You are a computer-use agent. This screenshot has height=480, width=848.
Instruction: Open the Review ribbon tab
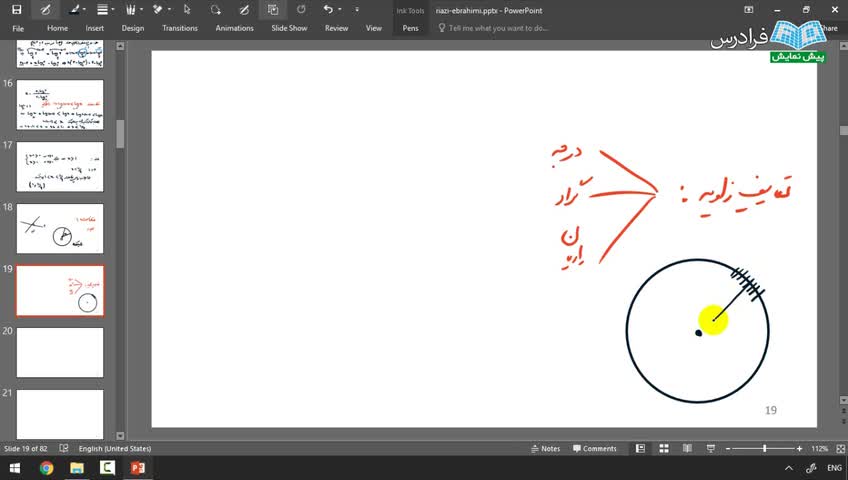coord(336,28)
